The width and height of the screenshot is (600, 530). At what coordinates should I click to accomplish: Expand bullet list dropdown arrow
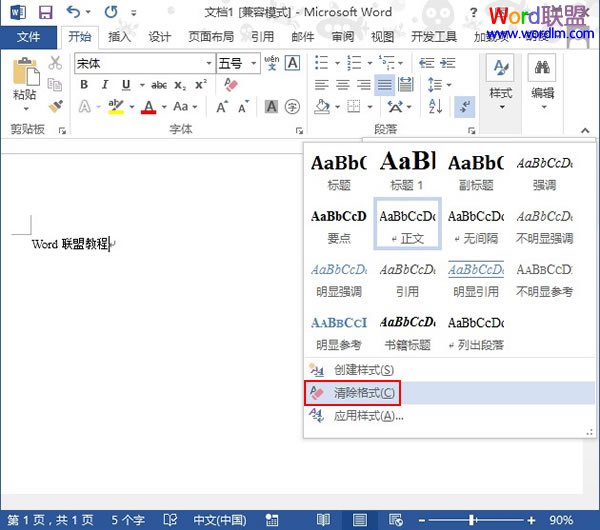pyautogui.click(x=337, y=63)
